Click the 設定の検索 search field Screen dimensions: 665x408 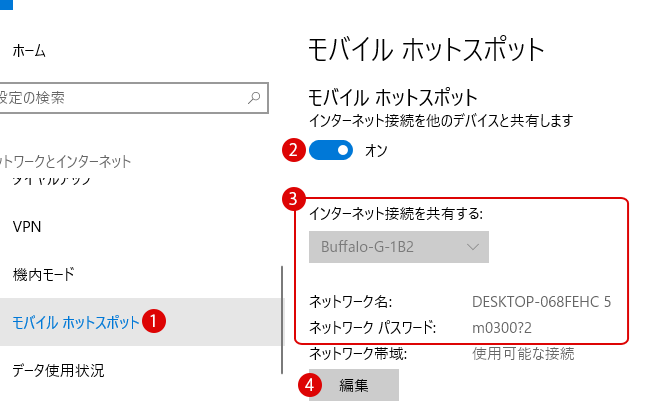click(x=120, y=99)
